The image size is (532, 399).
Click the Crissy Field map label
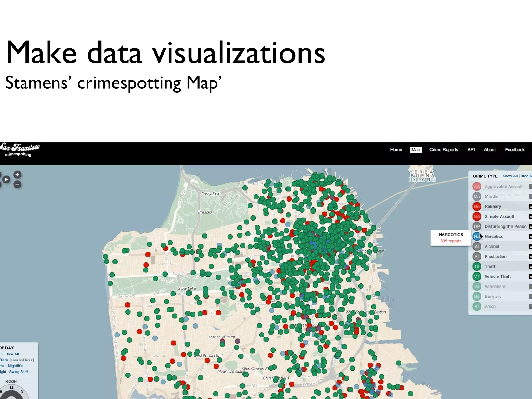click(x=211, y=194)
